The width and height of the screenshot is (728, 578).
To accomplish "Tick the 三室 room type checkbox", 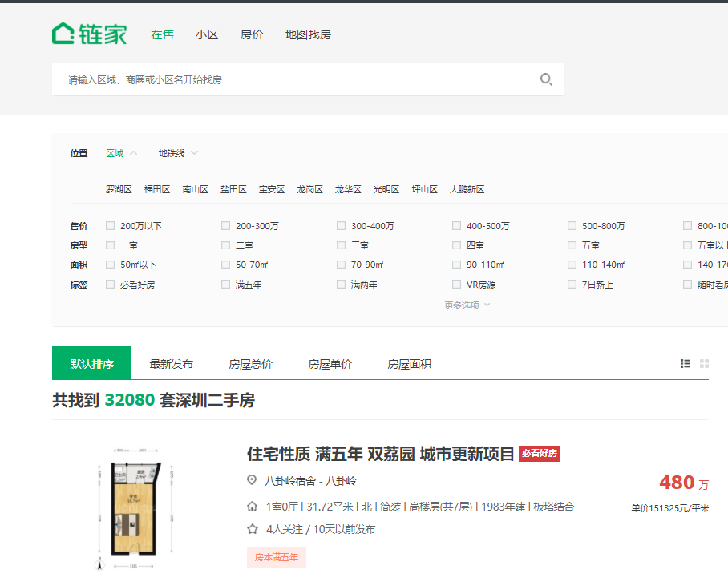I will click(342, 245).
